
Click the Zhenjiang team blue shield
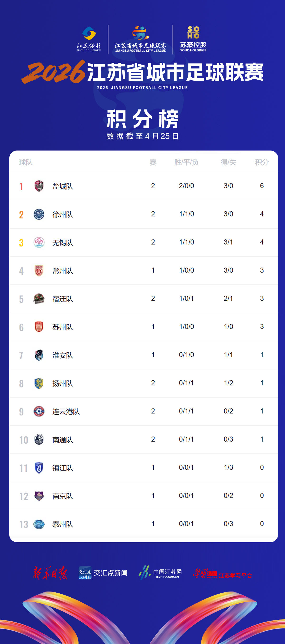[x=39, y=468]
